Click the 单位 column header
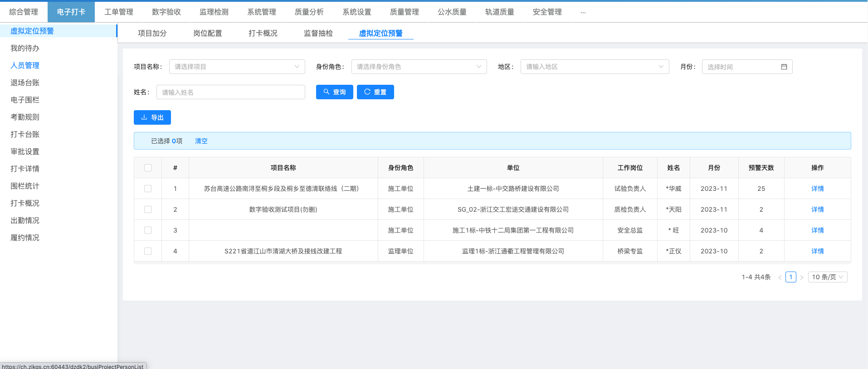868x369 pixels. click(513, 168)
